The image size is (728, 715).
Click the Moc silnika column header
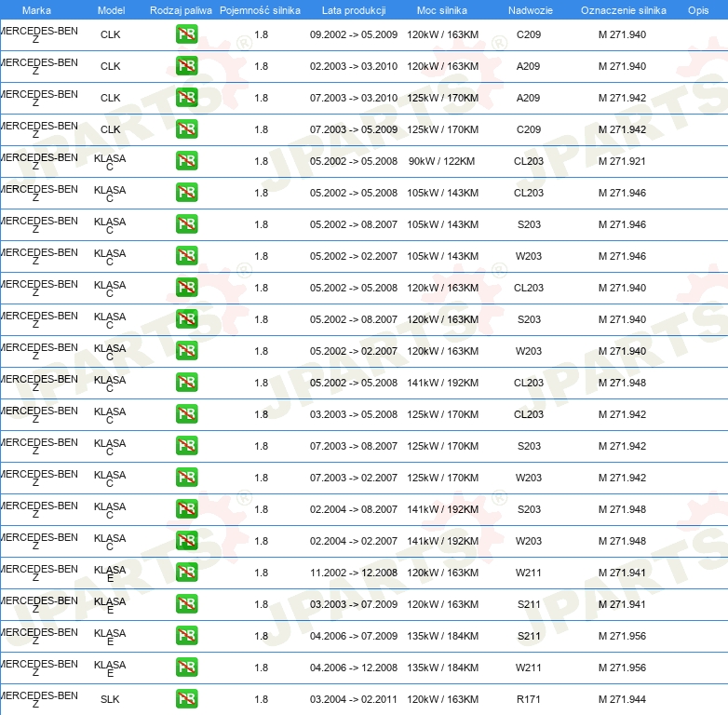tap(442, 10)
